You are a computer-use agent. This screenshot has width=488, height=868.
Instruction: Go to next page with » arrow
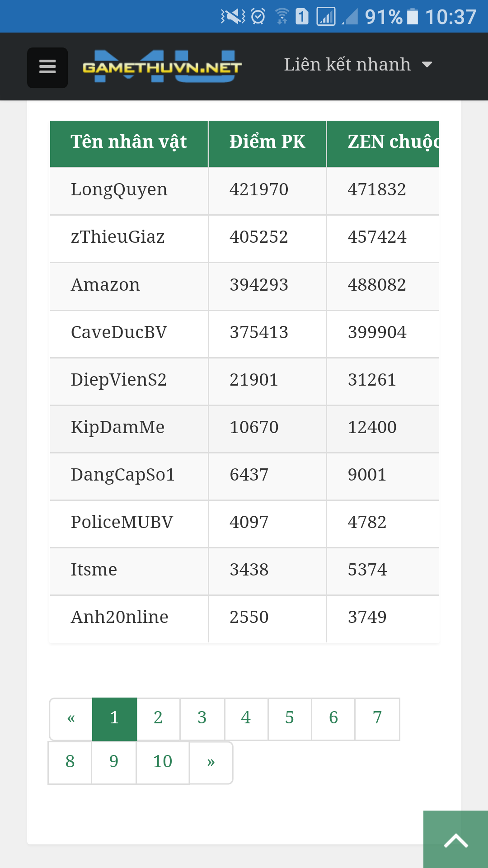211,763
